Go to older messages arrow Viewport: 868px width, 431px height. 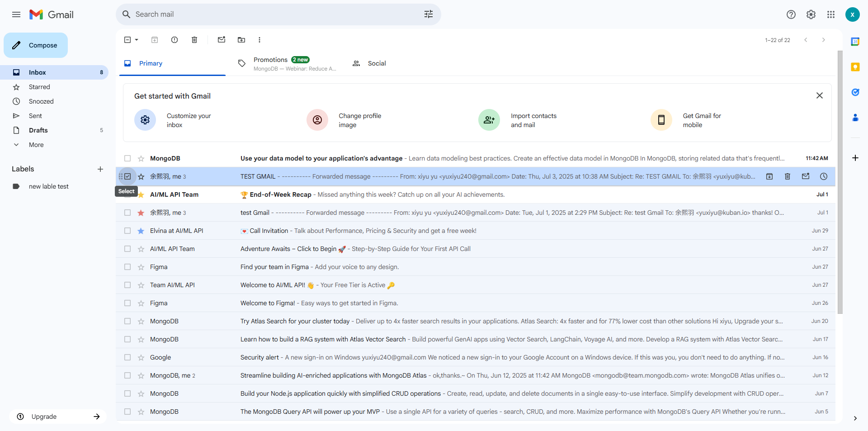(x=824, y=40)
